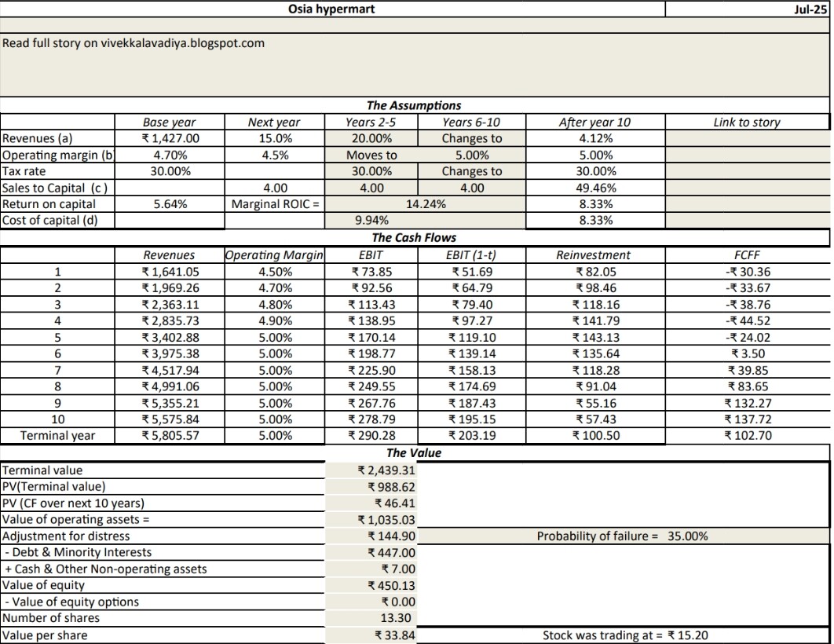Screen dimensions: 834x644
Task: Click 'Tax rate' row label
Action: coord(24,171)
